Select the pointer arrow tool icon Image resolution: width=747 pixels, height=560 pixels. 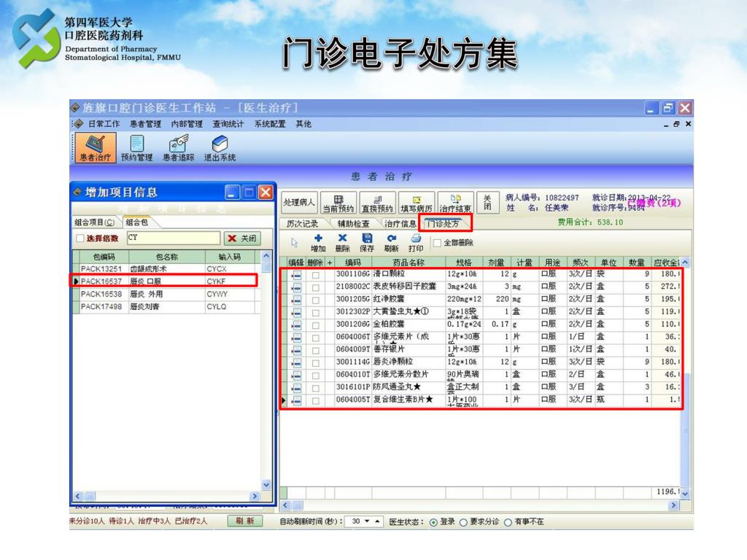295,242
